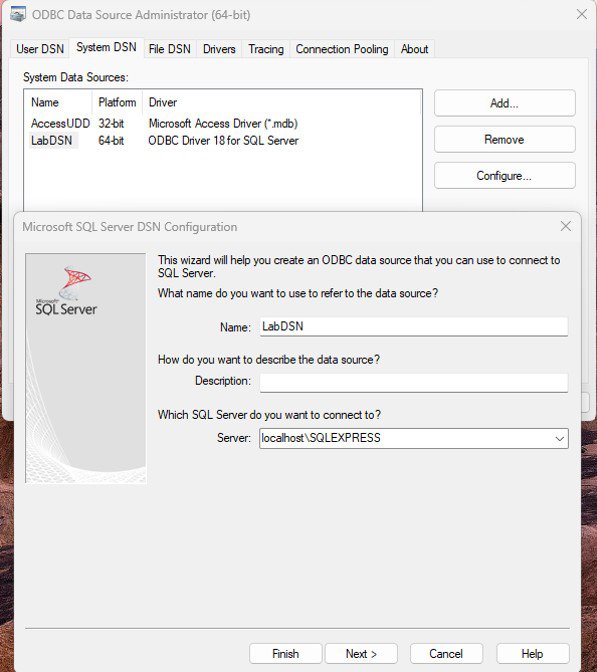Click the Driver column header
This screenshot has height=672, width=597.
[282, 102]
